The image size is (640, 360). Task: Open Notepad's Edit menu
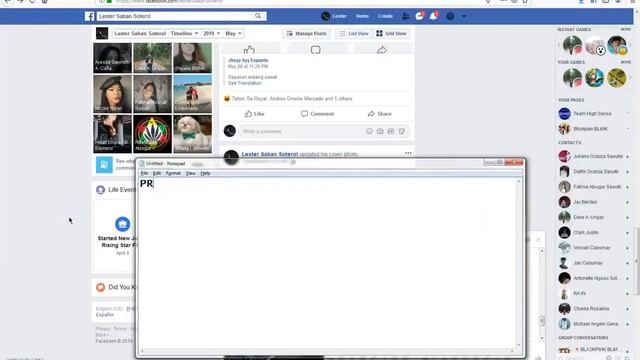(x=157, y=173)
